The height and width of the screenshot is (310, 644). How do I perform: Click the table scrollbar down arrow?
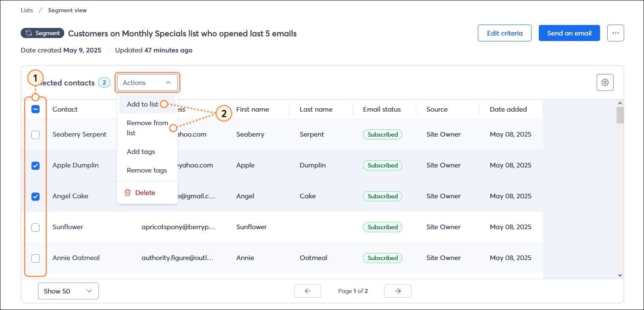[620, 275]
